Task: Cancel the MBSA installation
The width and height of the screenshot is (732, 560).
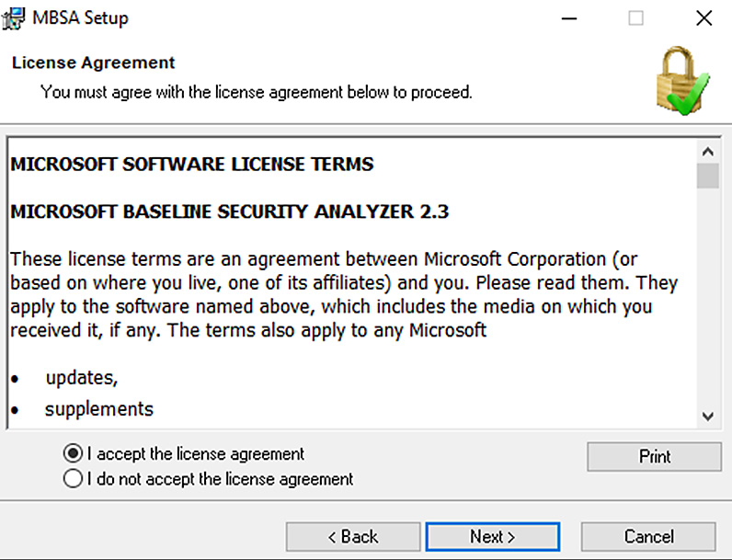Action: click(x=648, y=537)
